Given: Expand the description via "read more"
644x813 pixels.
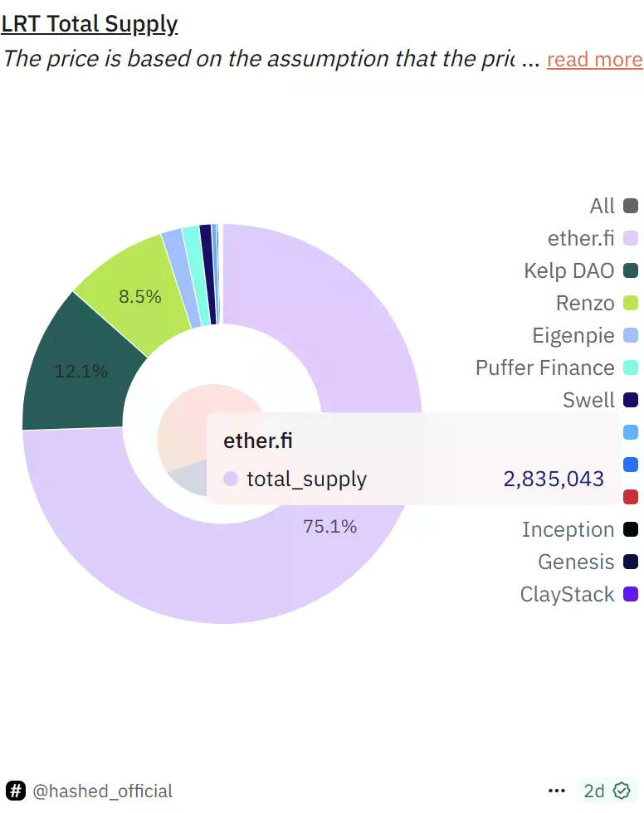Looking at the screenshot, I should (x=594, y=60).
